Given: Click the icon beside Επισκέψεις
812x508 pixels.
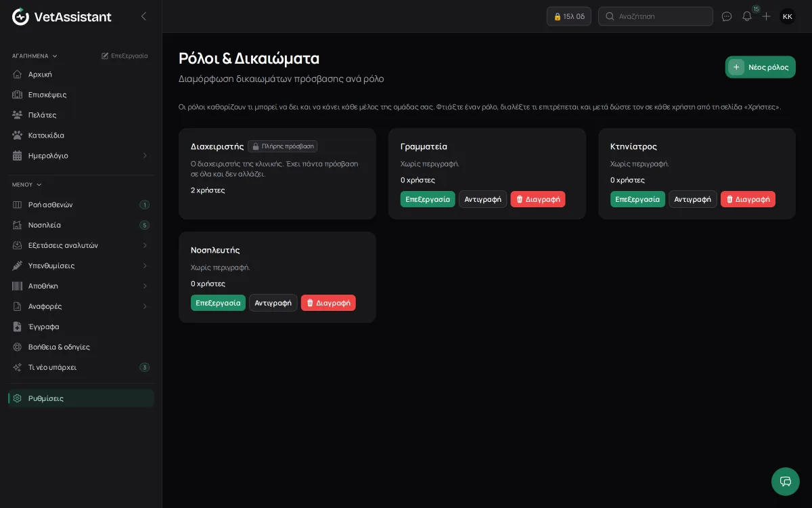Looking at the screenshot, I should (x=18, y=95).
